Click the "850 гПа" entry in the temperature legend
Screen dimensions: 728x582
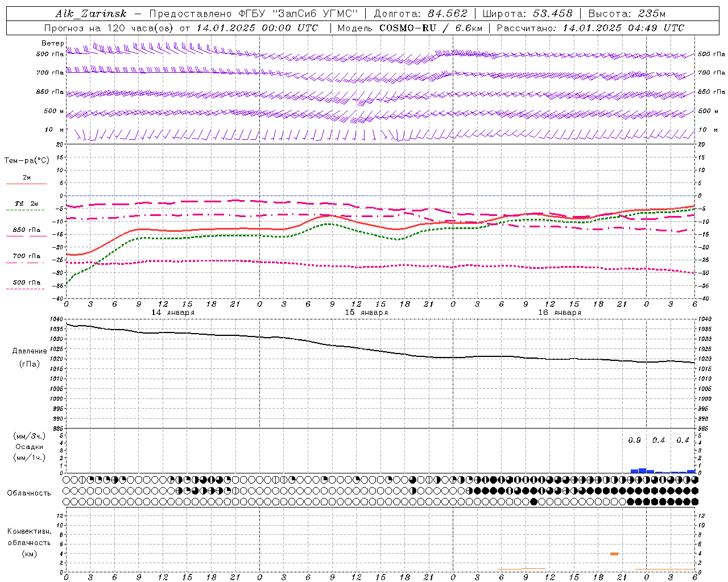(x=26, y=230)
